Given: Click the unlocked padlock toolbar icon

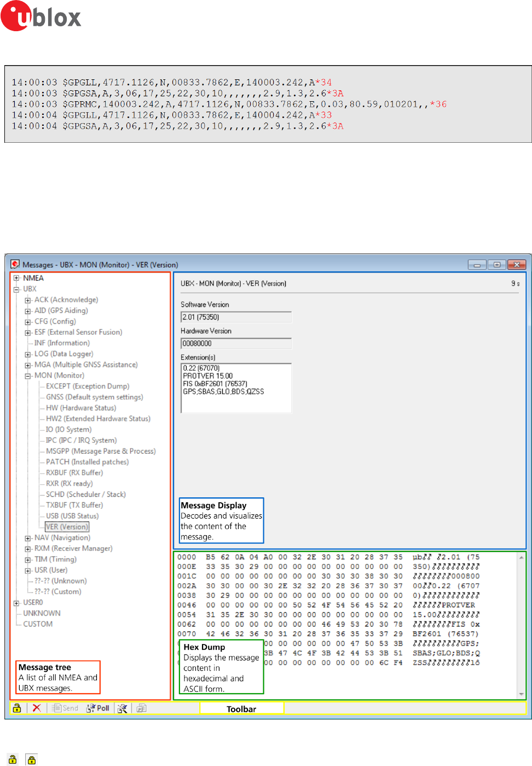Looking at the screenshot, I should (x=17, y=708).
